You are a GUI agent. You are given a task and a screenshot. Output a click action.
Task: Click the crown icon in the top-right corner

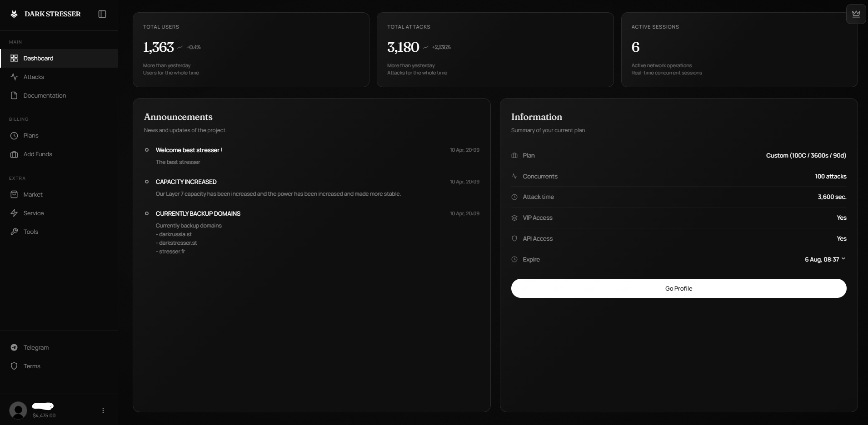point(856,14)
